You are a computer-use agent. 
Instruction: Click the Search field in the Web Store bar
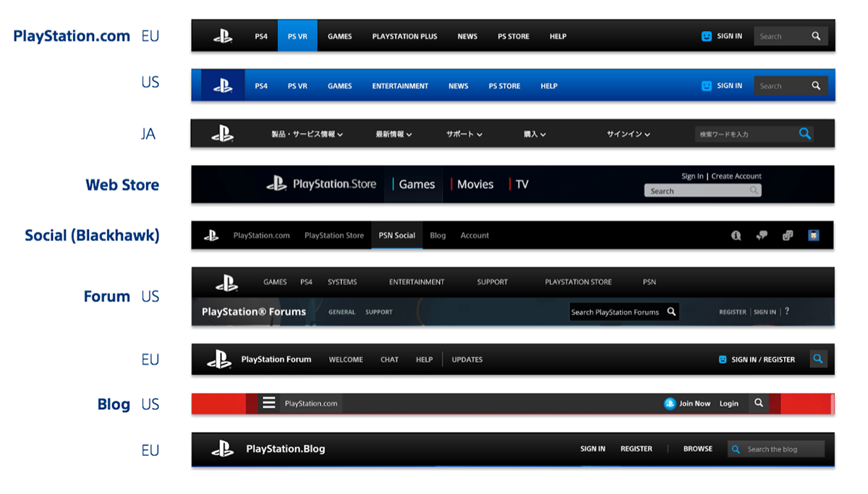pos(703,191)
